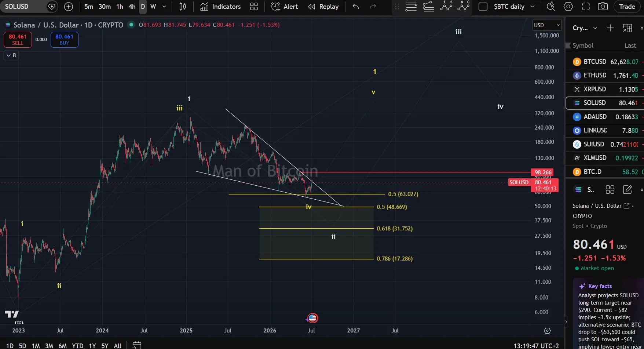644x349 pixels.
Task: Select the Elliott correction wave A-C tool
Action: [x=464, y=6]
